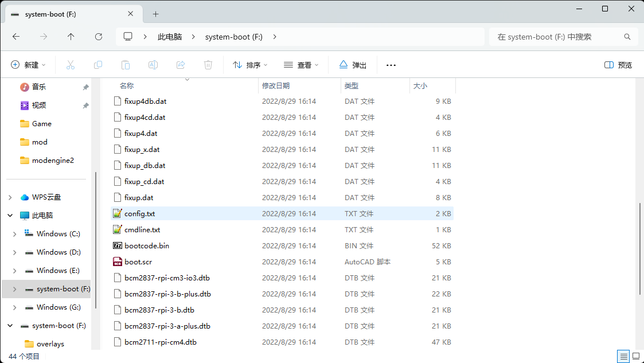Click the search box for system-boot (F:)
This screenshot has height=363, width=644.
556,37
